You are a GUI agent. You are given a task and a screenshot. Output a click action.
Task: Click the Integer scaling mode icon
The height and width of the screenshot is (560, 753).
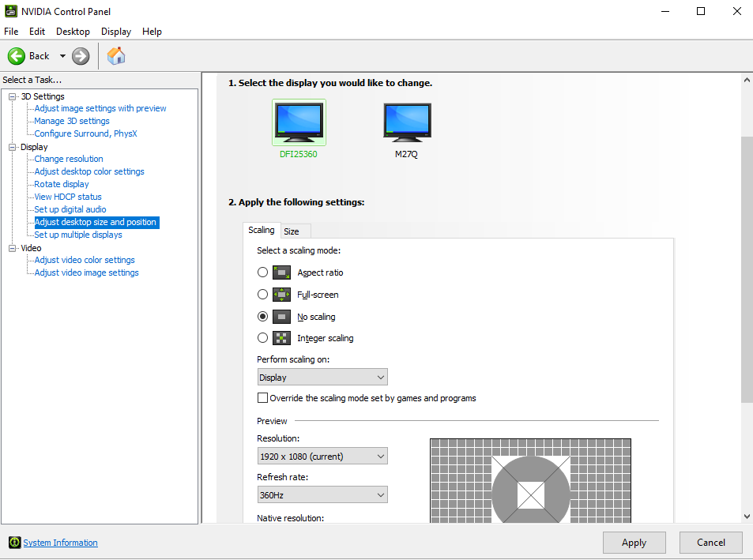tap(281, 338)
